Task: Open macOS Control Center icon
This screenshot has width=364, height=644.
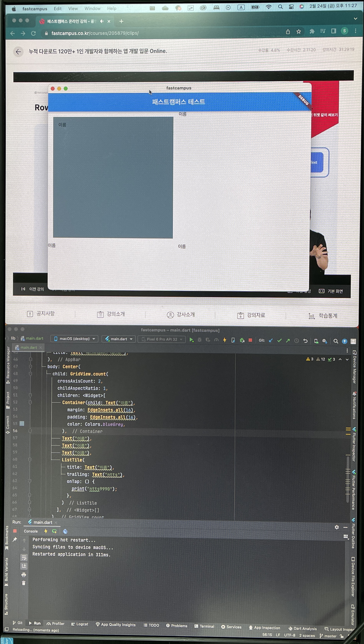Action: 291,7
